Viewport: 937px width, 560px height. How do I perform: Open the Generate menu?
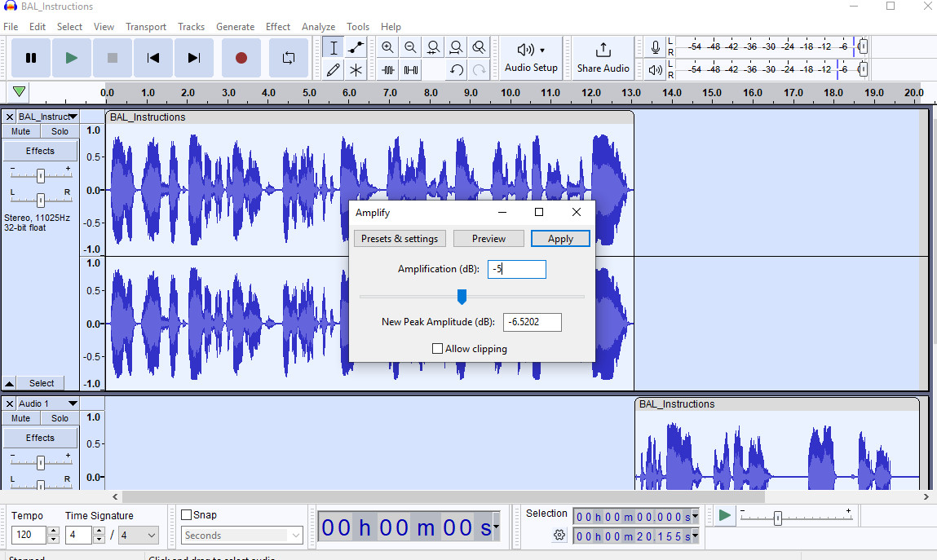pos(235,26)
